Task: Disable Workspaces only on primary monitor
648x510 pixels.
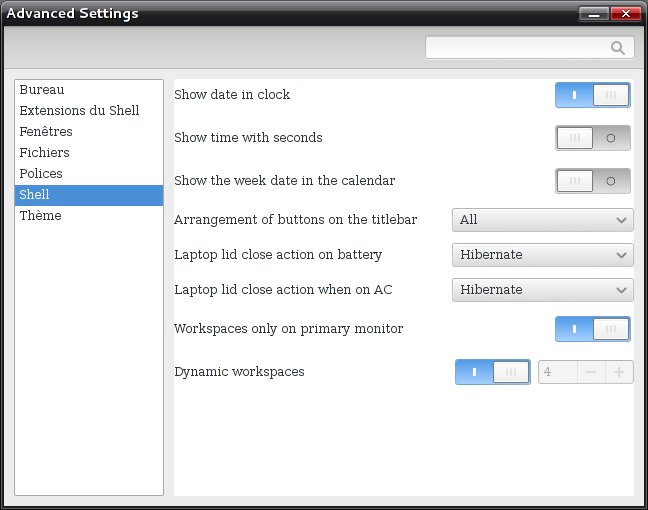Action: (x=593, y=329)
